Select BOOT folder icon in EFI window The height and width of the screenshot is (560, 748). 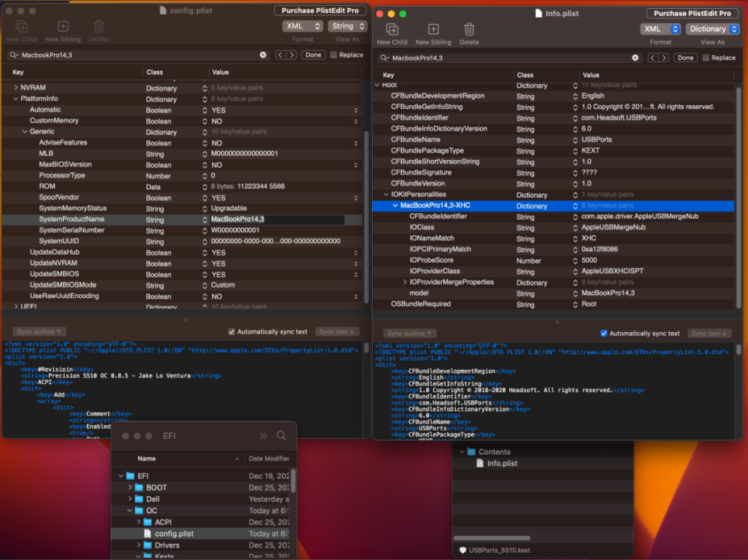point(139,488)
